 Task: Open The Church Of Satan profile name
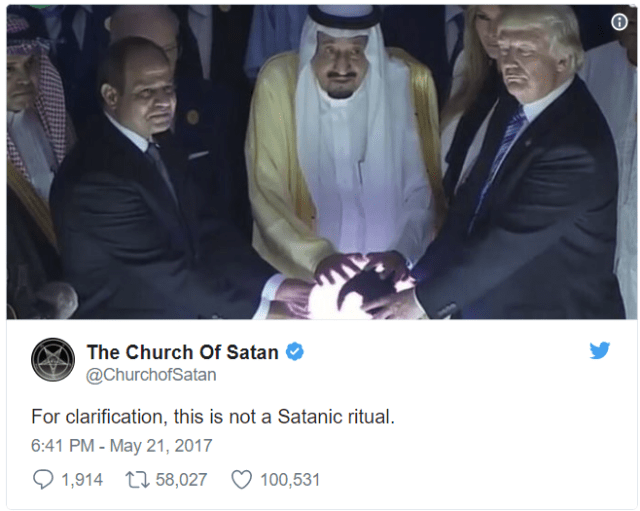tap(182, 352)
